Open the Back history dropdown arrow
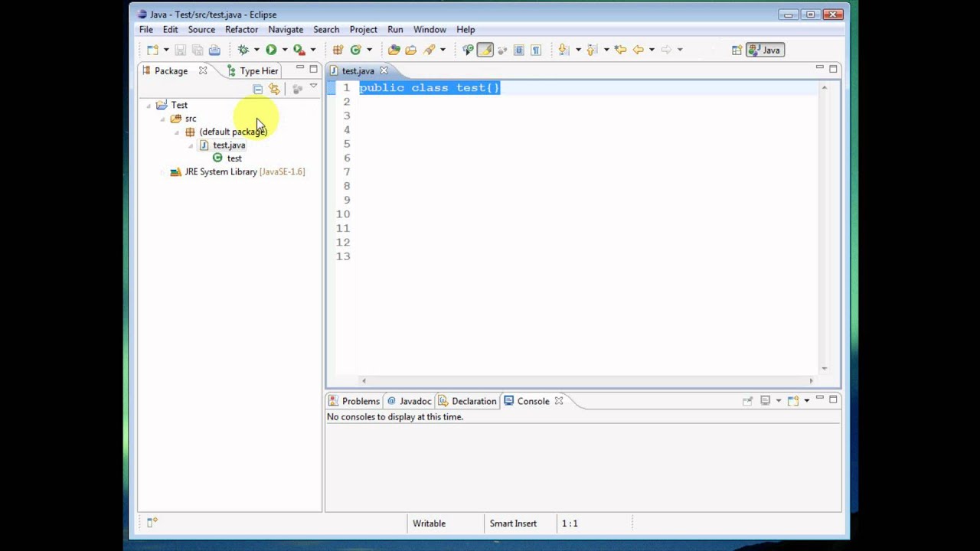The height and width of the screenshot is (551, 980). point(652,51)
